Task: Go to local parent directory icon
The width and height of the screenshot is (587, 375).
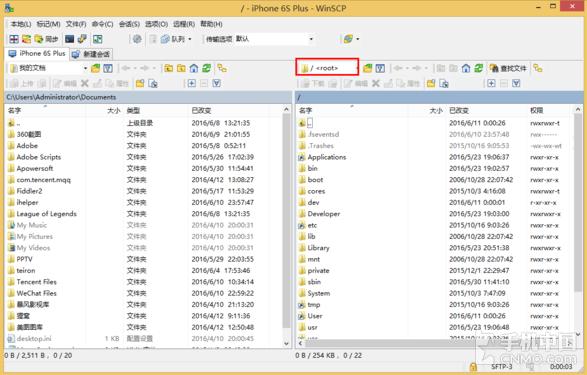Action: (168, 68)
